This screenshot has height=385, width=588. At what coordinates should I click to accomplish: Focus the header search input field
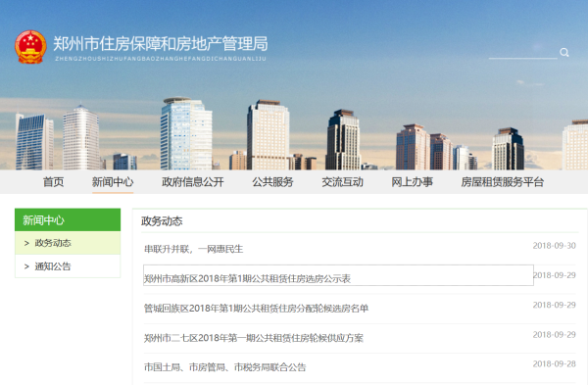click(x=522, y=53)
